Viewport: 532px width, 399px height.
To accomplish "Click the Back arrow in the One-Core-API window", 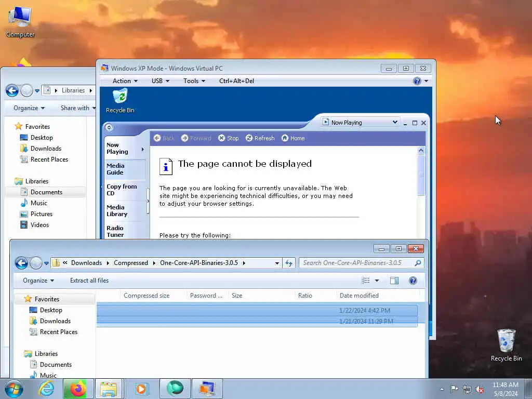I will [x=21, y=263].
